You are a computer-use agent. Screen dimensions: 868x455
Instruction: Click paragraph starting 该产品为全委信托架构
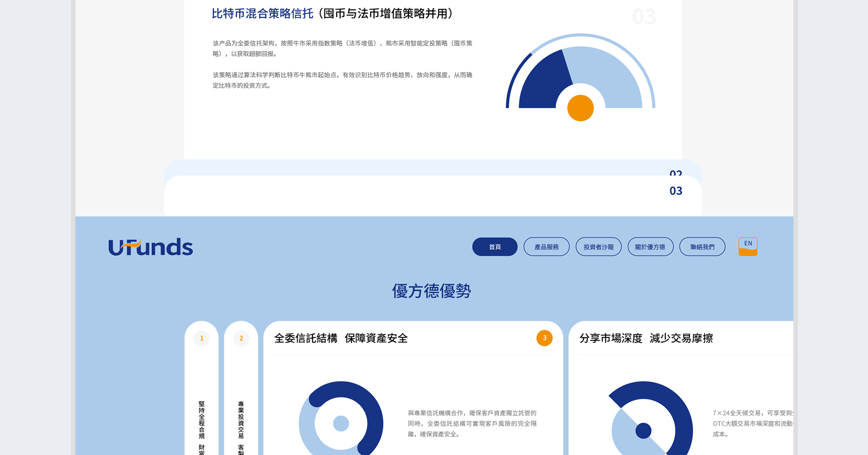(x=343, y=48)
